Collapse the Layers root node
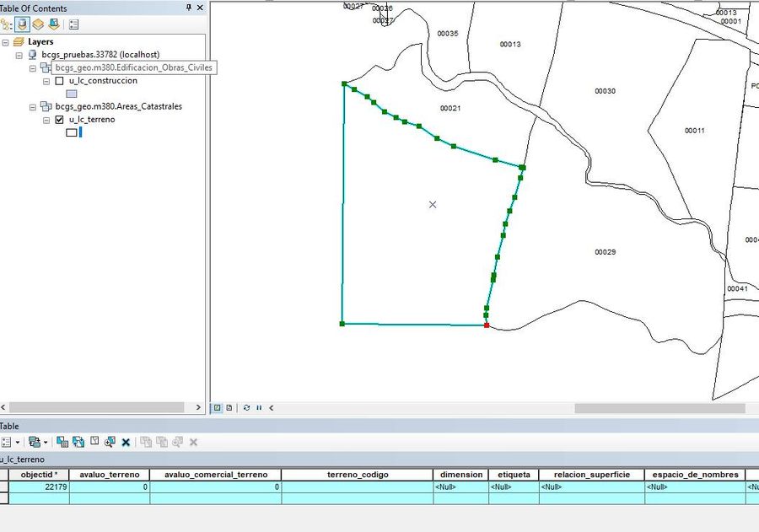759x532 pixels. click(5, 42)
